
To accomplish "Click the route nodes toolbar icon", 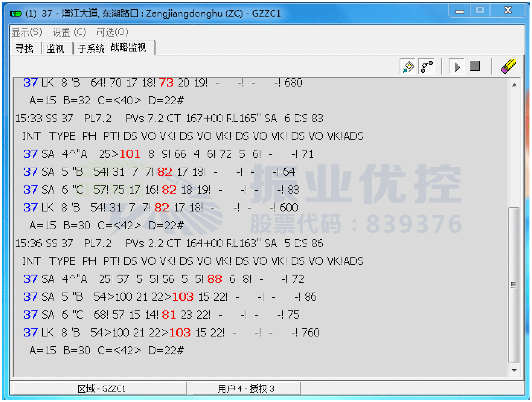I will 427,66.
